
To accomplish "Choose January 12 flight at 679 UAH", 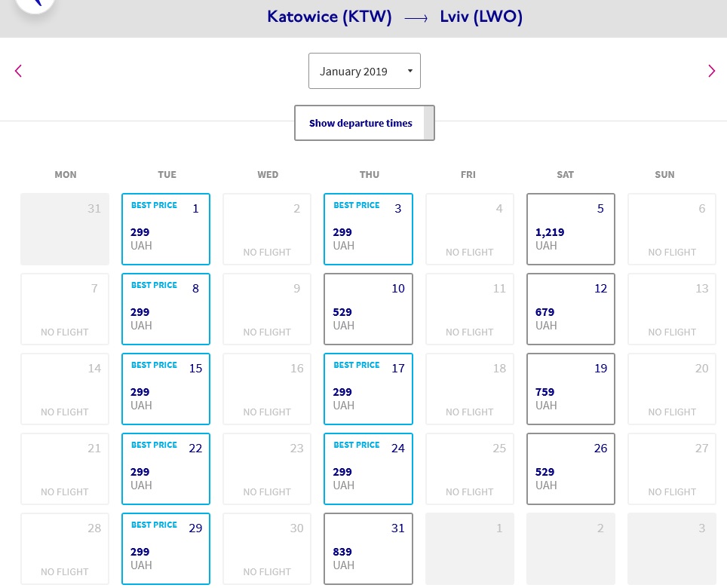I will (571, 309).
